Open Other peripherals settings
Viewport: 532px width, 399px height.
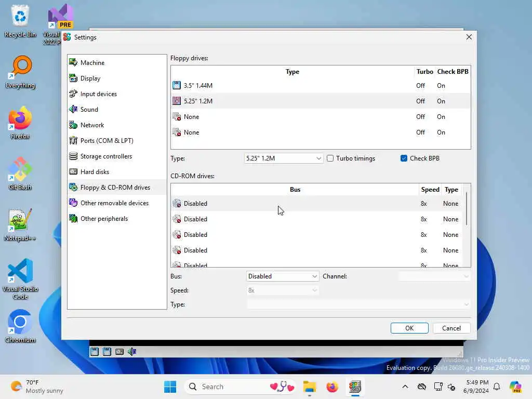click(x=117, y=219)
